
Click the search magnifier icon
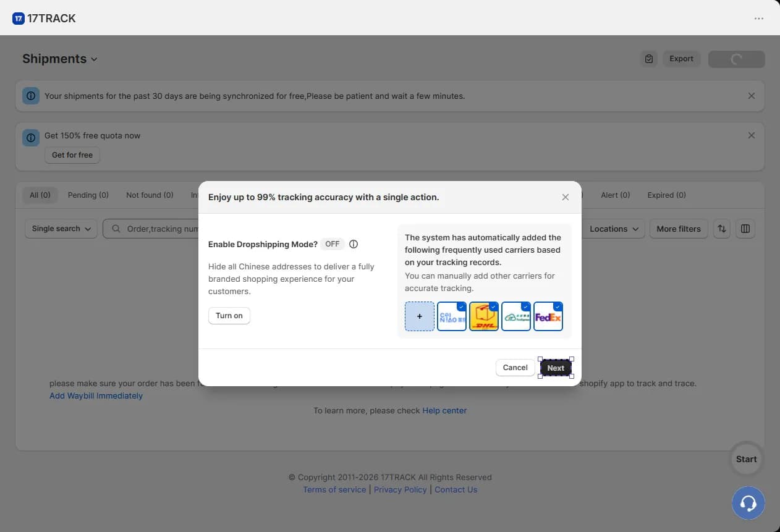(116, 229)
